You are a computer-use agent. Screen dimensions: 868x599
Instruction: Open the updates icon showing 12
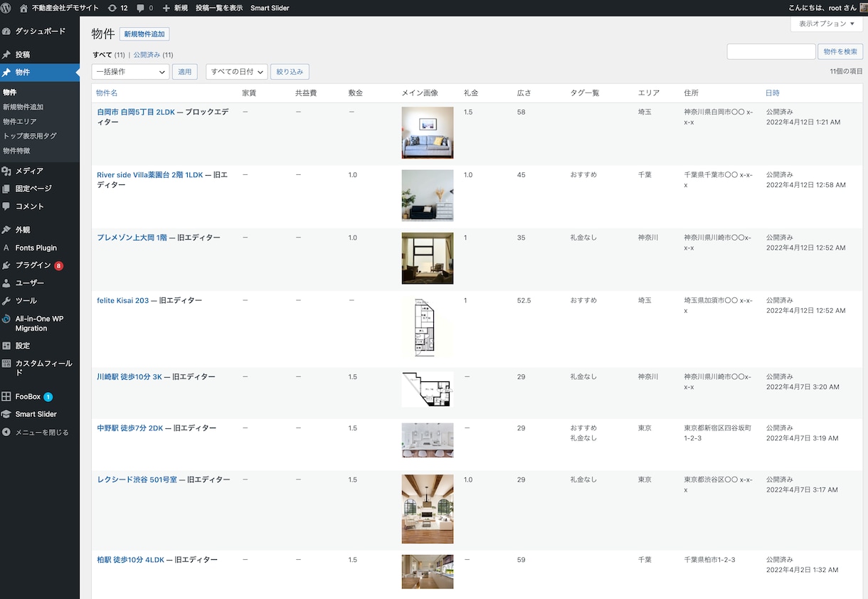coord(117,8)
